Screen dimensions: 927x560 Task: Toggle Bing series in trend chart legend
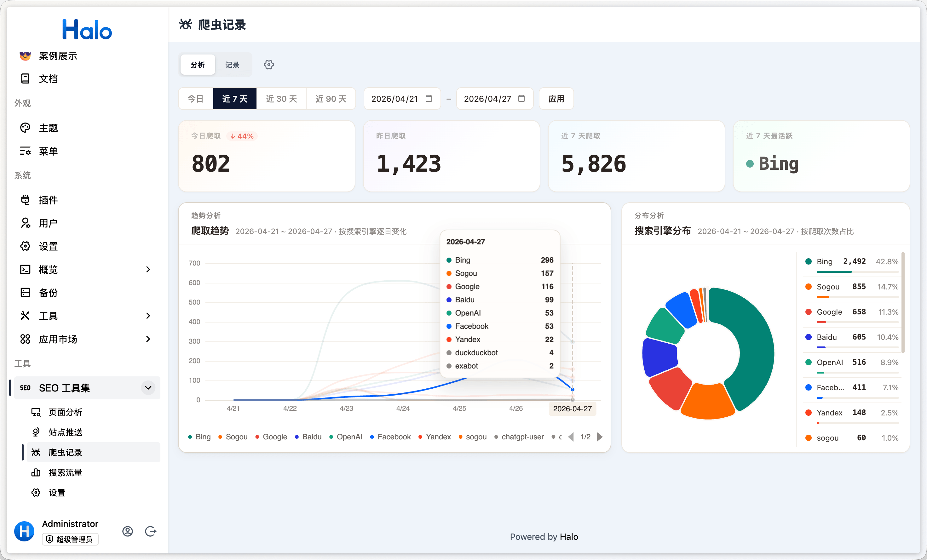tap(199, 437)
